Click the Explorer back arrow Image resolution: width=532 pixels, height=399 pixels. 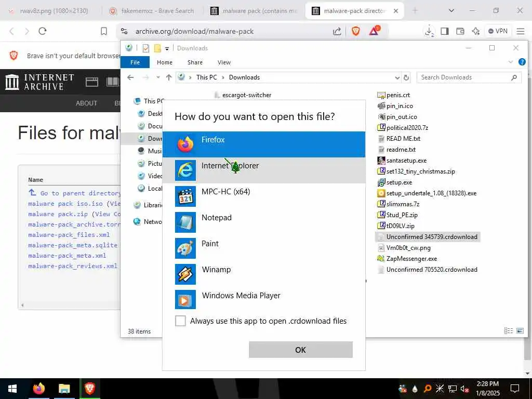pos(130,77)
